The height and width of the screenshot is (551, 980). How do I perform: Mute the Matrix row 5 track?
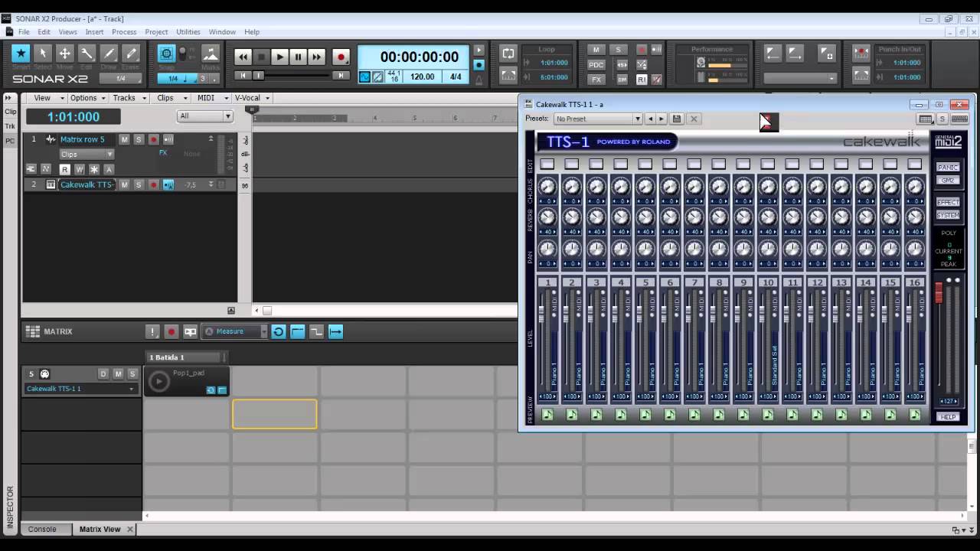pyautogui.click(x=124, y=139)
